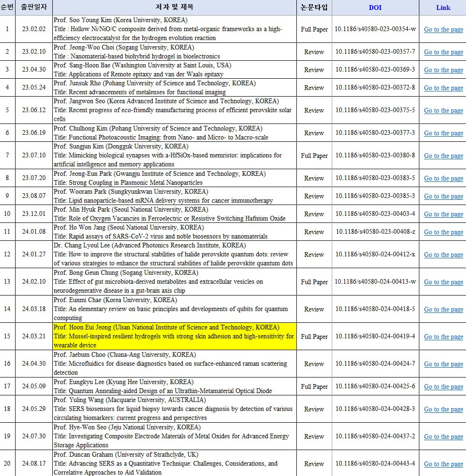Visit 'Go to the page' for Eunmi Chae review

pyautogui.click(x=443, y=309)
